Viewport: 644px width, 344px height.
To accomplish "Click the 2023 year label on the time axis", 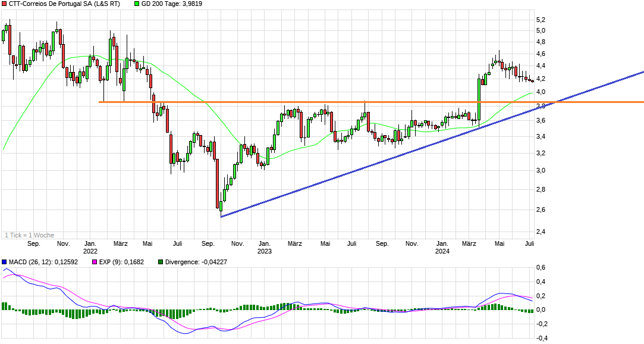I will (265, 251).
